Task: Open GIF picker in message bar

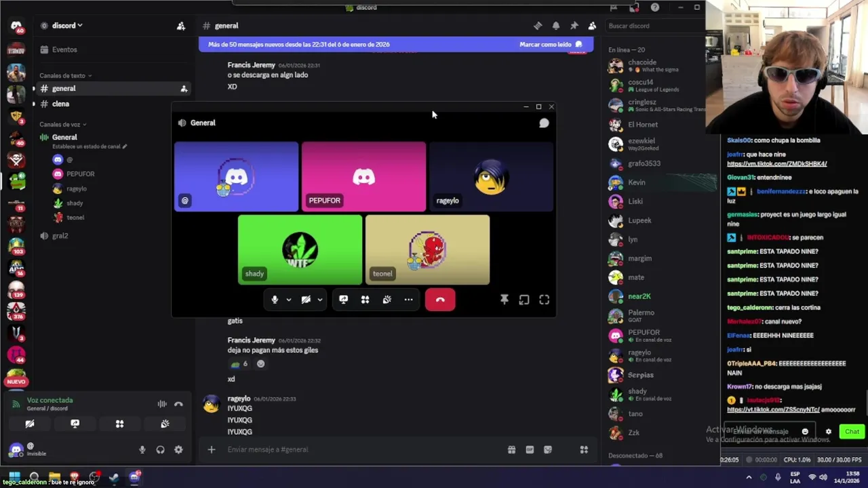Action: coord(530,449)
